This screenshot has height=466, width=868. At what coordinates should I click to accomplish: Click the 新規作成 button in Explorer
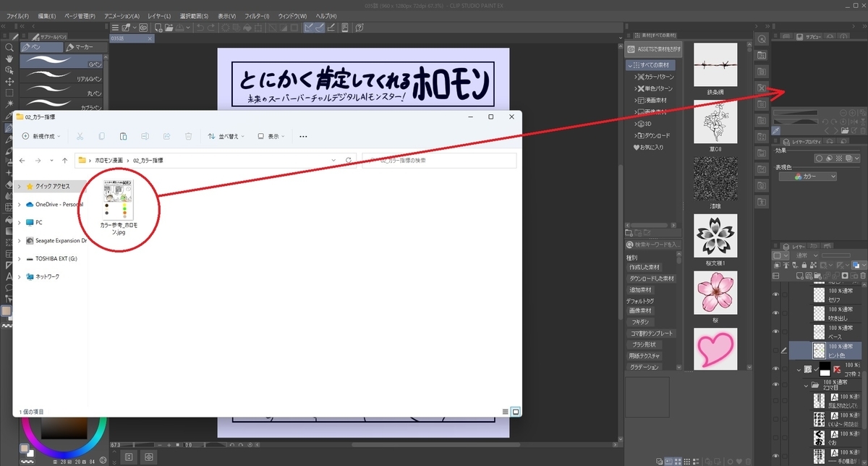pos(41,136)
